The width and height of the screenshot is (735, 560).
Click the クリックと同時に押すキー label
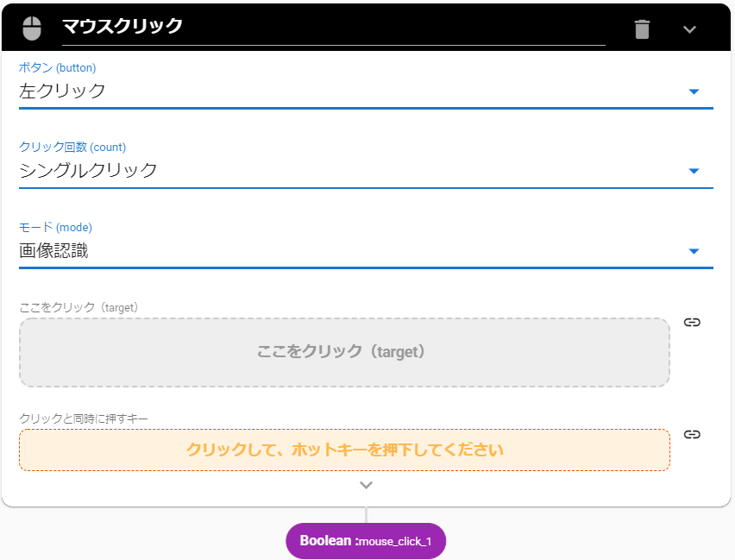(x=84, y=418)
